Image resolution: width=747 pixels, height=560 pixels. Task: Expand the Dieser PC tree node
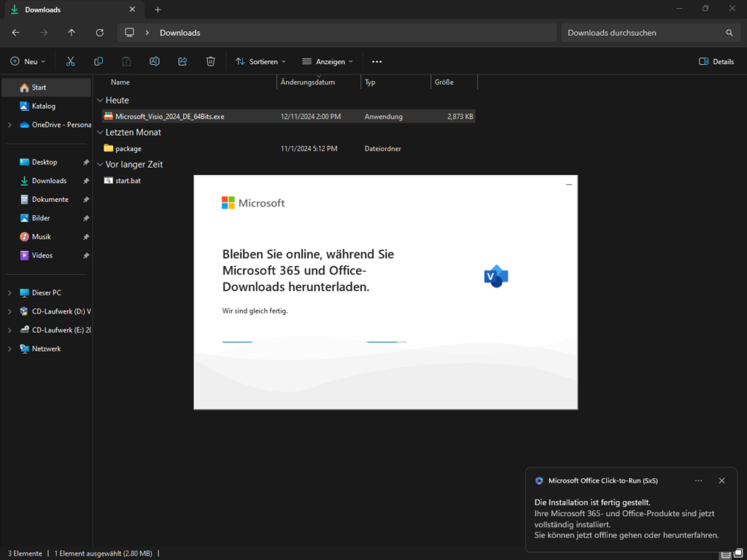9,293
